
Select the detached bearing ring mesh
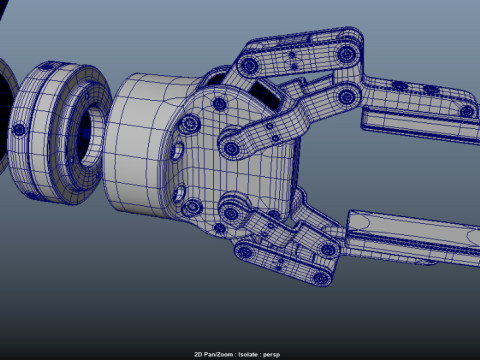59,132
